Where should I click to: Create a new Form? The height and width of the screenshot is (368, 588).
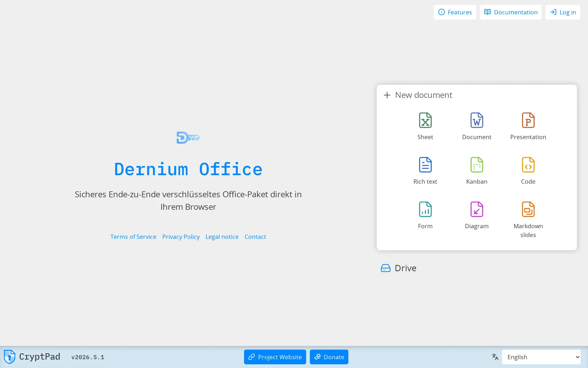pos(425,215)
